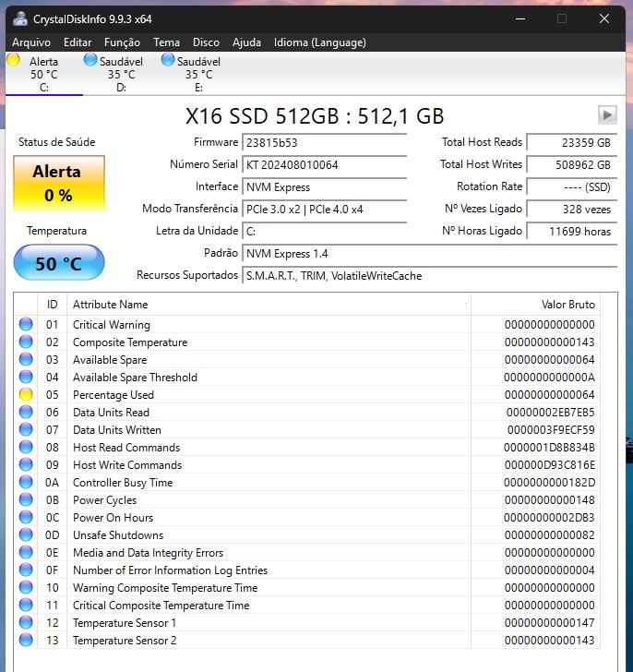Click the Recursos Suportados field
This screenshot has height=672, width=633.
[430, 276]
